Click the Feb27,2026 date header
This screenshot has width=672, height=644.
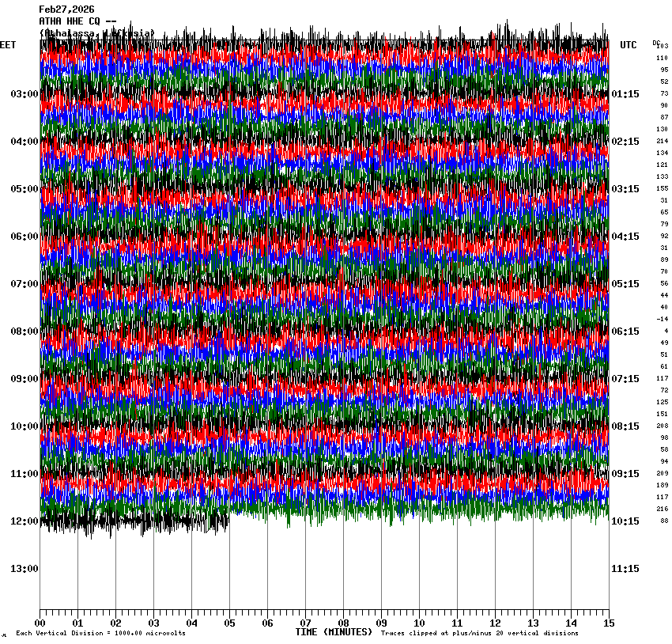coord(66,9)
